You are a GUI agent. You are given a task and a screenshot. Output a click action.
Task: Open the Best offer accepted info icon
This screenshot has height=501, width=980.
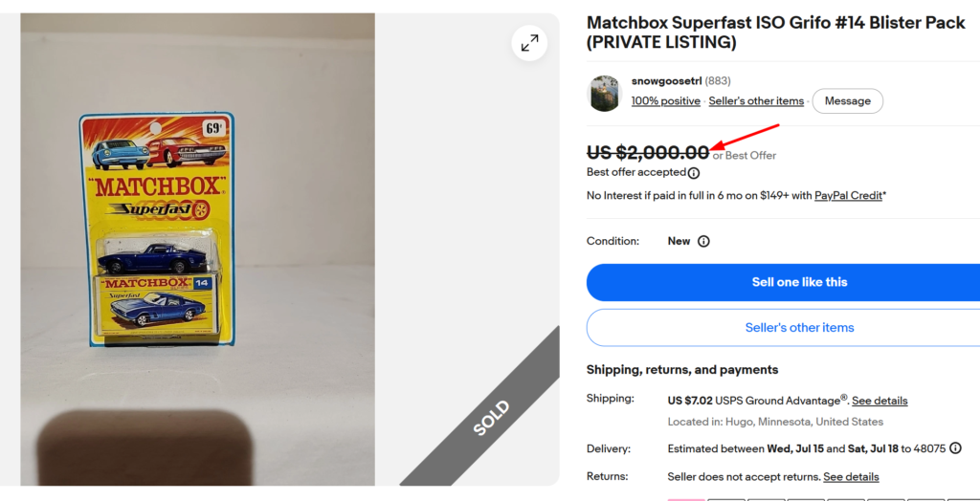coord(694,173)
